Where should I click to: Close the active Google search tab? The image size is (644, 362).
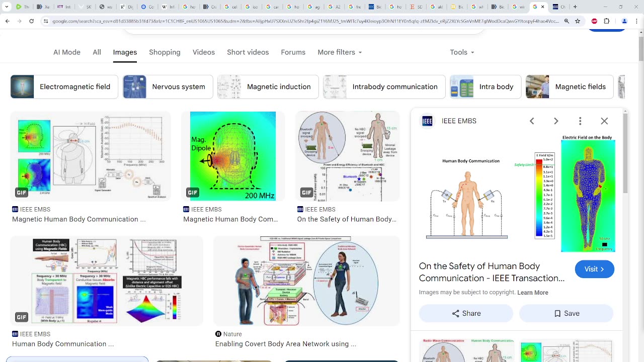coord(542,7)
